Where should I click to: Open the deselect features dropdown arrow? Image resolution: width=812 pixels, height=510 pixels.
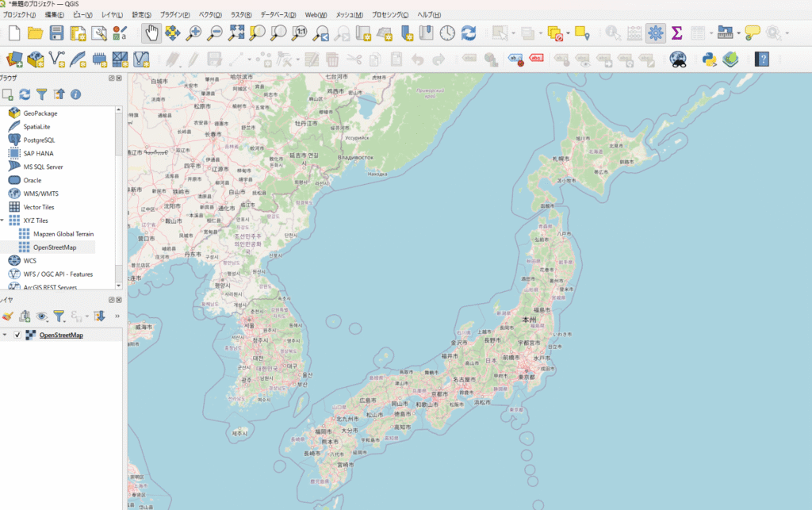pyautogui.click(x=568, y=33)
